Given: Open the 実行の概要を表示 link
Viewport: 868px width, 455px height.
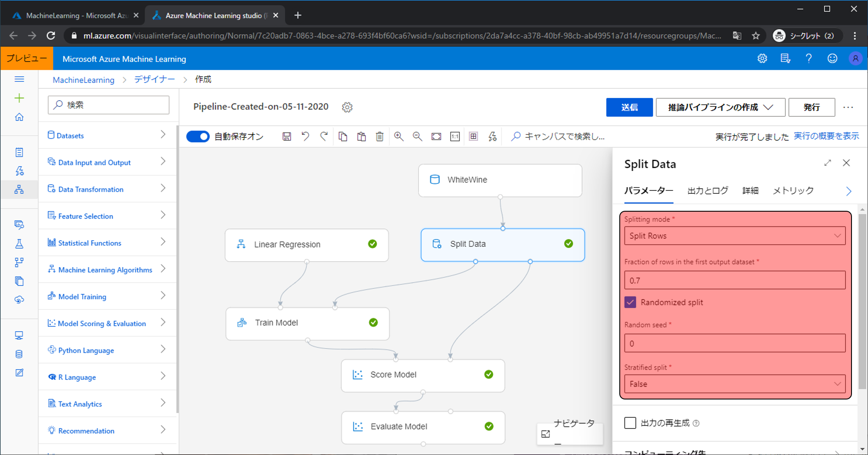Looking at the screenshot, I should tap(826, 136).
